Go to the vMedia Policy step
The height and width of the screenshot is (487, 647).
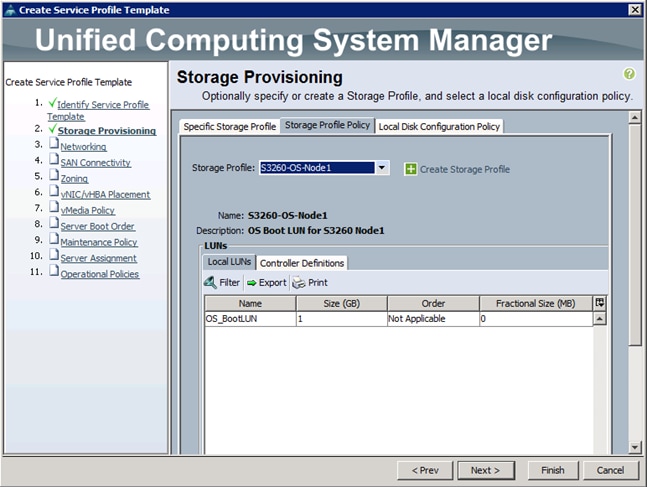[87, 210]
